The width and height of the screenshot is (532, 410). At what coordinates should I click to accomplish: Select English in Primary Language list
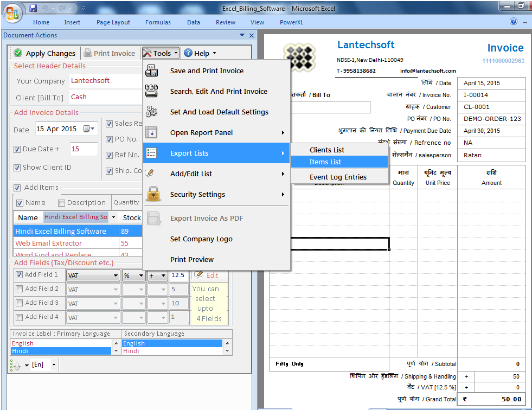pyautogui.click(x=61, y=343)
